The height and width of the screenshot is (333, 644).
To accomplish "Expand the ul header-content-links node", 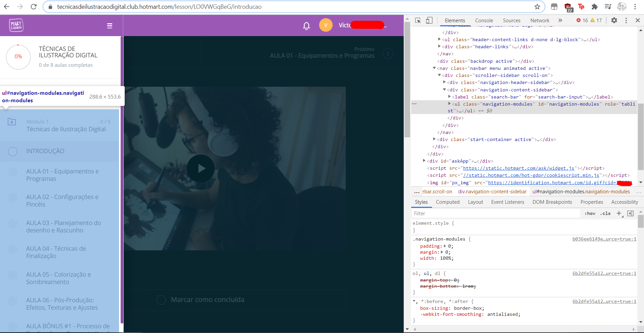I will click(439, 39).
